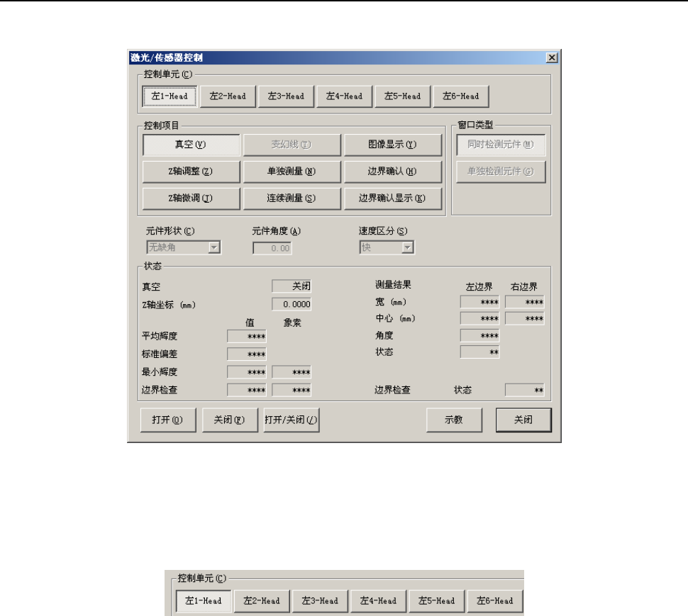
Task: Click the left 边界检查 象素 field
Action: (292, 390)
